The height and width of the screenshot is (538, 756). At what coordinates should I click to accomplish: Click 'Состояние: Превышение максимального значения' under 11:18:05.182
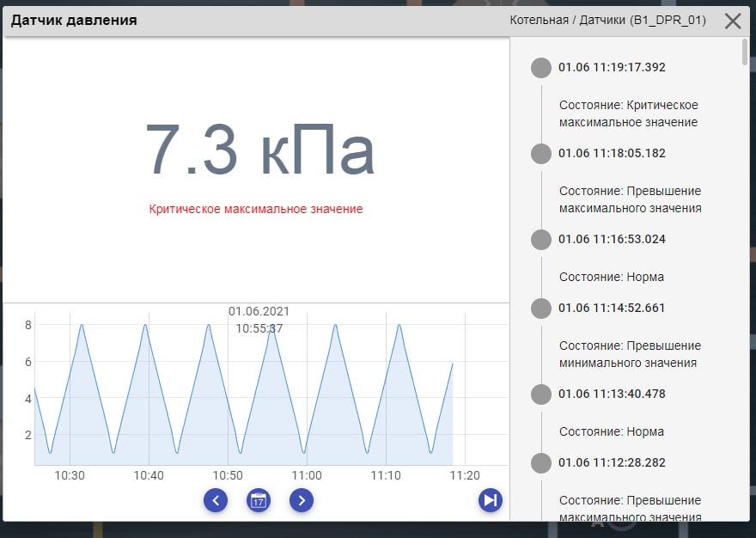tap(631, 199)
